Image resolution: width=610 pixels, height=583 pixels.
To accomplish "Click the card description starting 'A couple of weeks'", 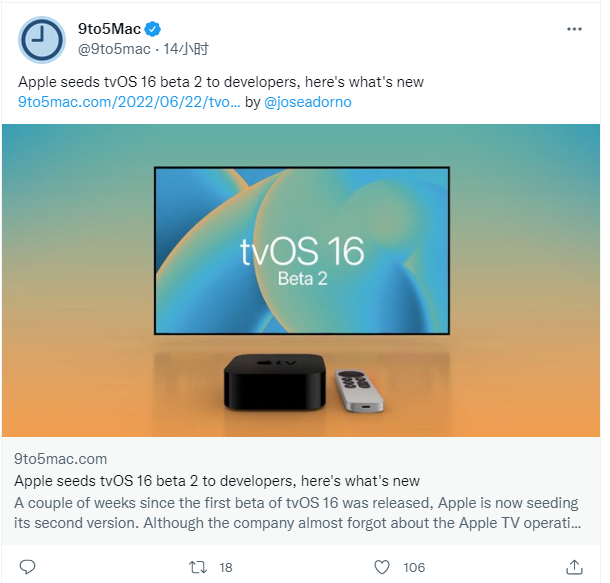I will click(298, 513).
